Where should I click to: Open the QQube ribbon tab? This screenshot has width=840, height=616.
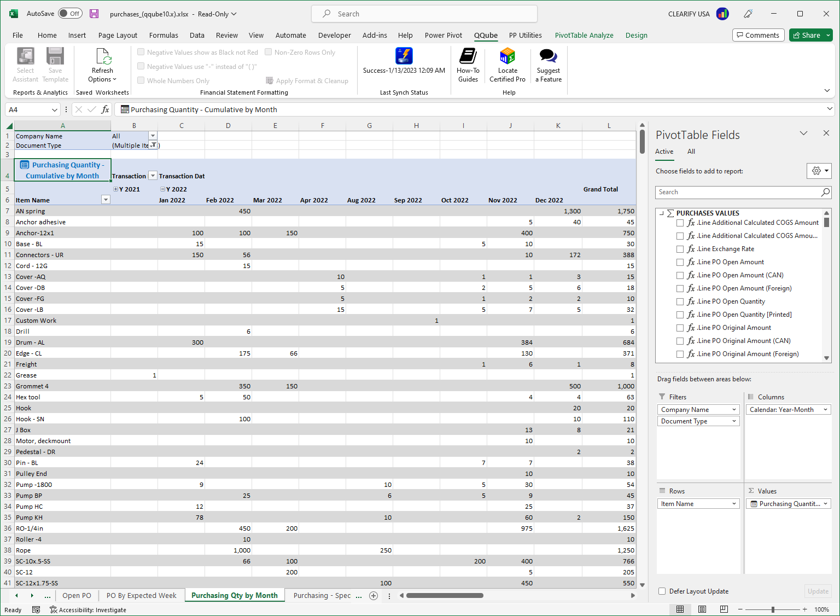pyautogui.click(x=486, y=35)
